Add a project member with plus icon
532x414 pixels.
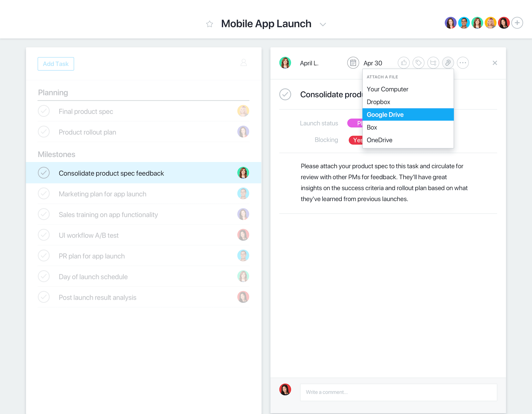tap(517, 23)
